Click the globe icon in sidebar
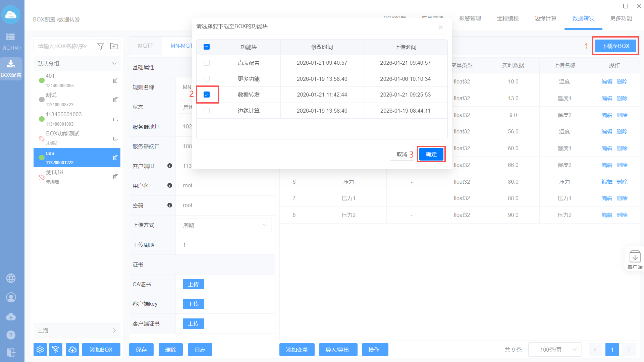Viewport: 644px width, 362px height. pyautogui.click(x=11, y=278)
